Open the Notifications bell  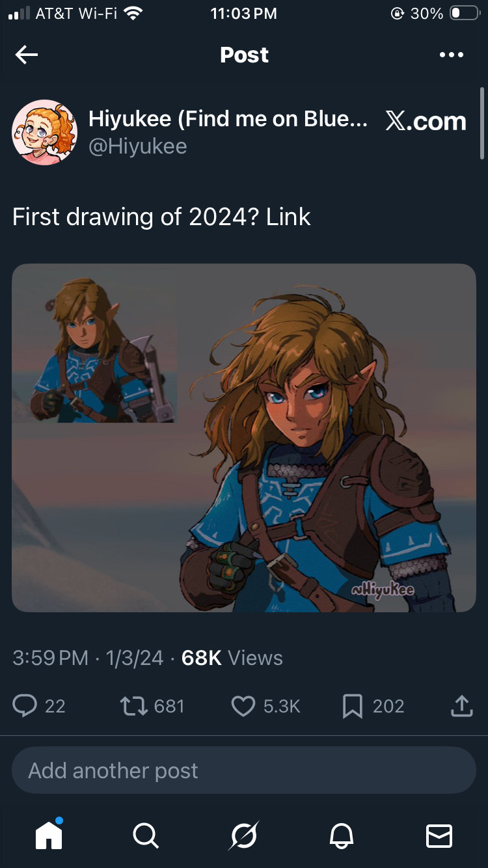342,835
